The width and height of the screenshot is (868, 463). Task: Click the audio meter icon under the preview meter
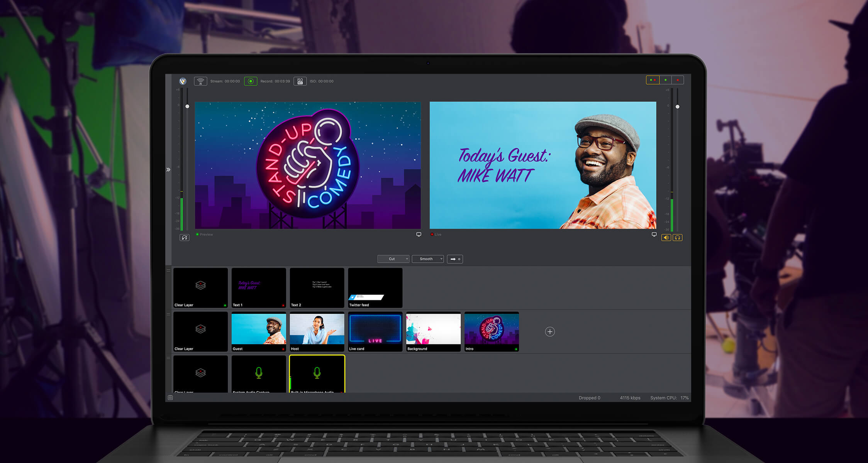click(185, 238)
